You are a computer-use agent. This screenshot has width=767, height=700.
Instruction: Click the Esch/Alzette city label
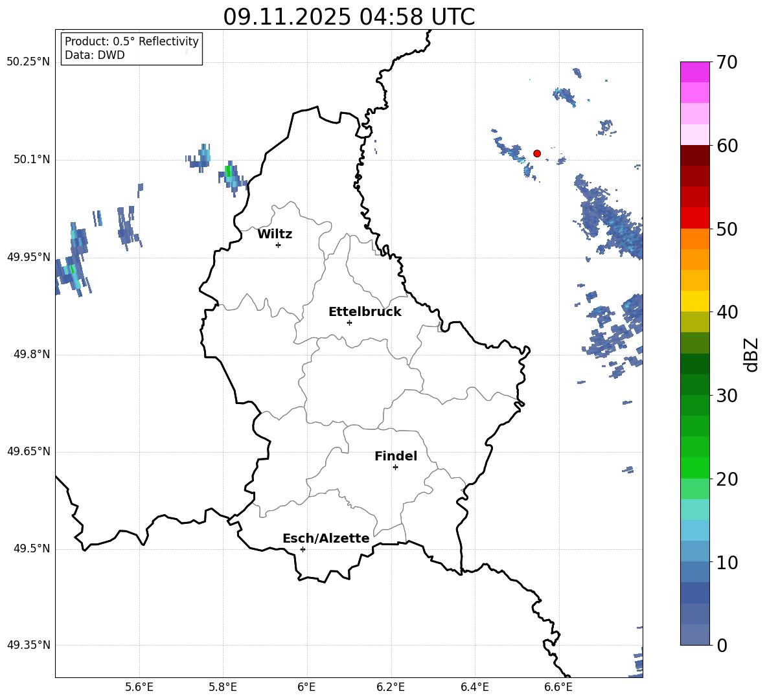tap(326, 539)
